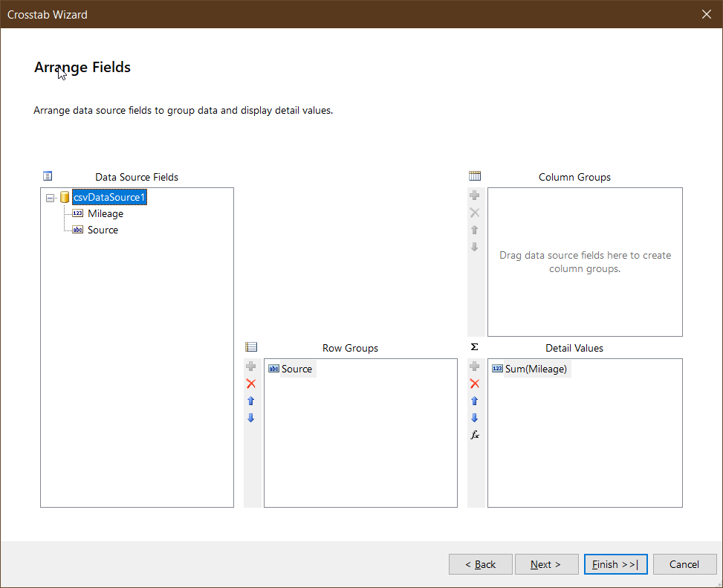Select the csvDataSource1 data source node
The image size is (723, 588).
click(110, 198)
